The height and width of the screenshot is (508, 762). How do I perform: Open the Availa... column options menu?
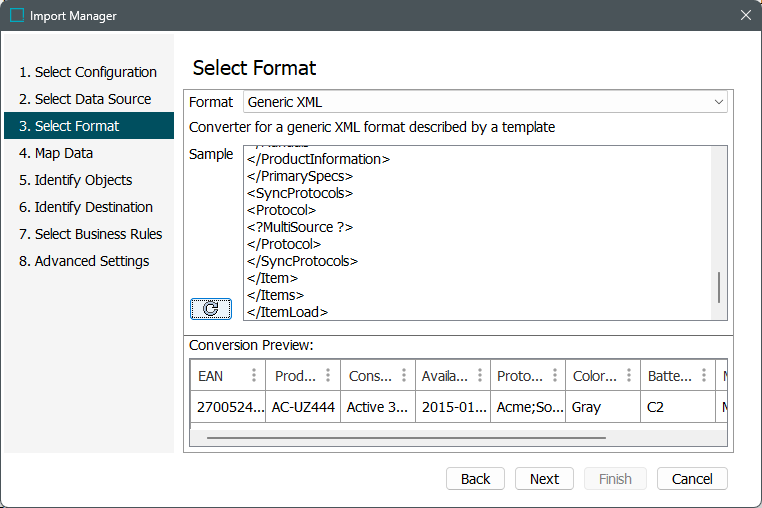pyautogui.click(x=478, y=376)
